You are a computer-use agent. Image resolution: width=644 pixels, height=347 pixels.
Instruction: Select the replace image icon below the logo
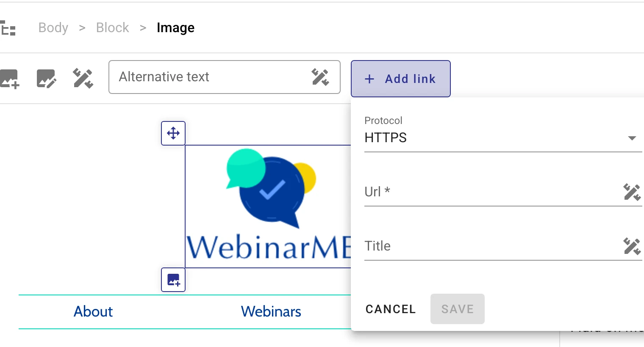(x=173, y=280)
